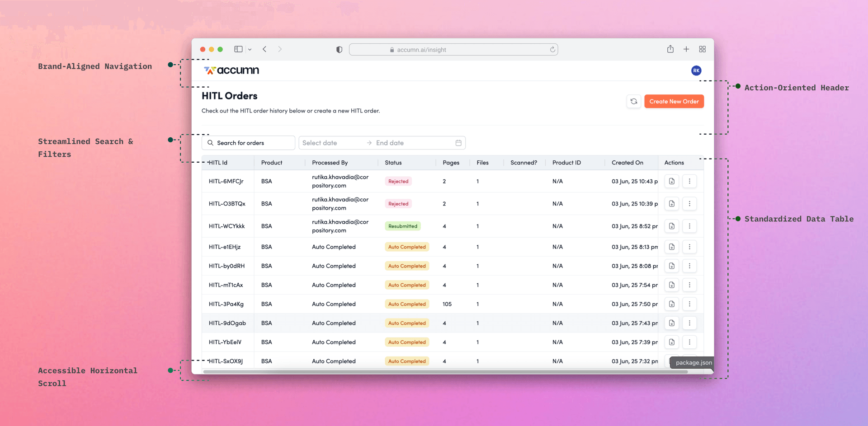This screenshot has height=426, width=868.
Task: Open more actions for HITL-e1EHjz row
Action: point(689,247)
